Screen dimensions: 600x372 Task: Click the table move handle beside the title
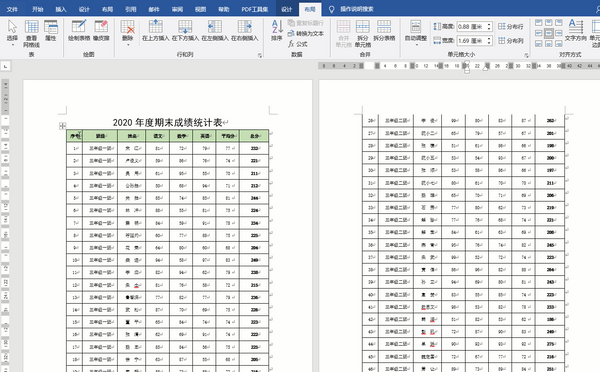(62, 126)
